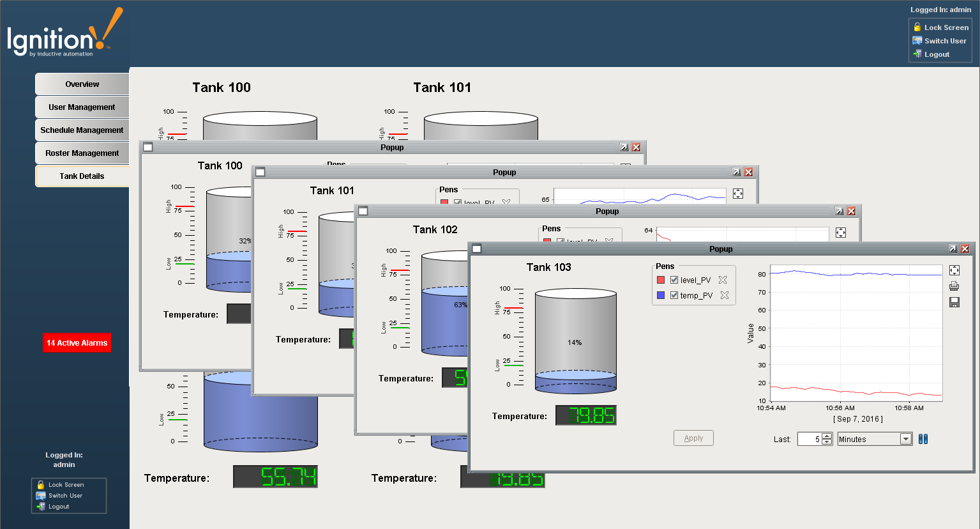Viewport: 980px width, 529px height.
Task: Click the zoom-to-fit icon on Tank 103 chart
Action: [954, 270]
